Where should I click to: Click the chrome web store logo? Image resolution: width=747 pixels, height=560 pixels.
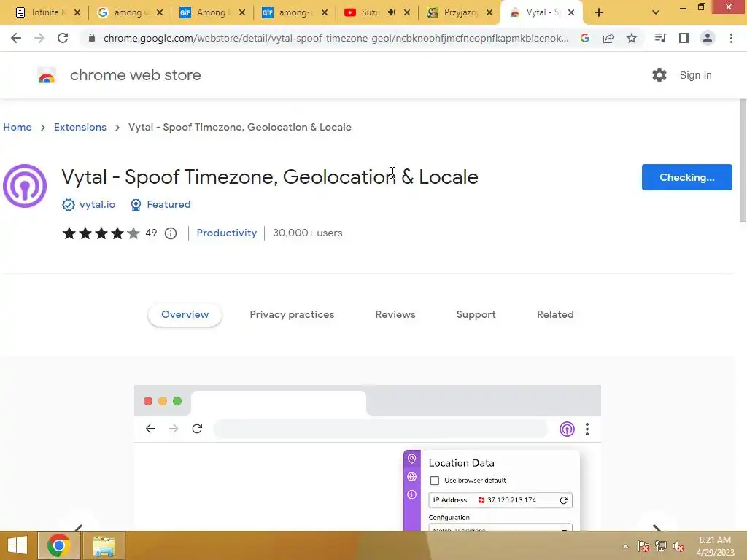point(47,75)
